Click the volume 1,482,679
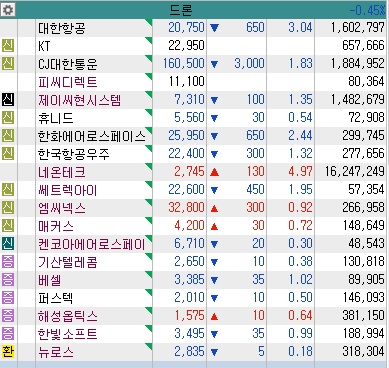 click(358, 99)
